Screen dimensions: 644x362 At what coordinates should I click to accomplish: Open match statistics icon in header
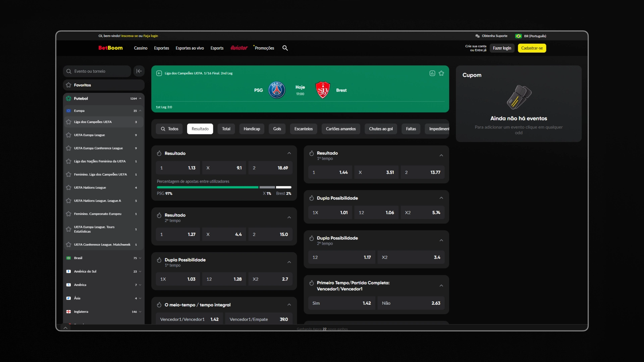click(432, 73)
